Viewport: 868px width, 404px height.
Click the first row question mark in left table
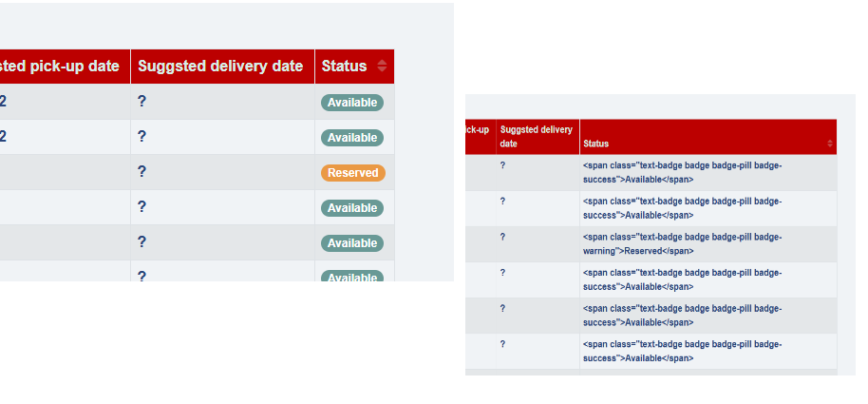(x=142, y=102)
